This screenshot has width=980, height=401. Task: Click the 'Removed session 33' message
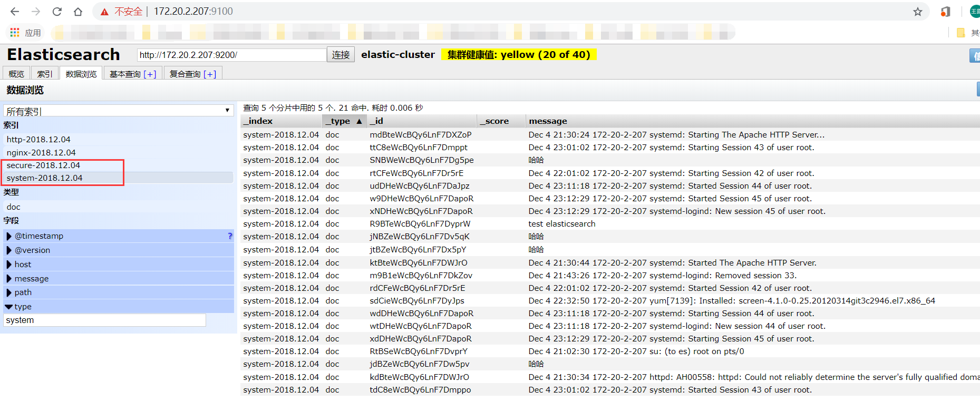[663, 276]
